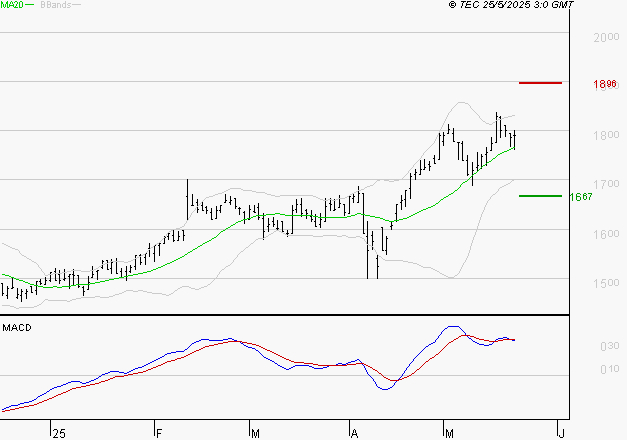Click the 1700 price axis label
The height and width of the screenshot is (440, 627).
606,184
